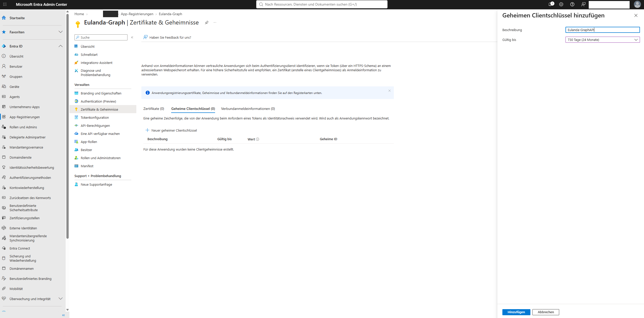Viewport: 644px width, 318px height.
Task: Click Hinzufügen button
Action: (x=516, y=312)
